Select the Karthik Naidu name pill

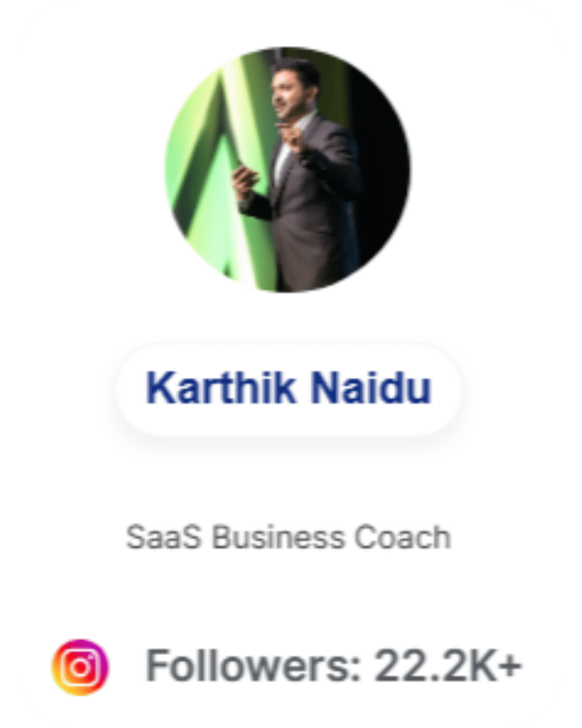[x=288, y=389]
